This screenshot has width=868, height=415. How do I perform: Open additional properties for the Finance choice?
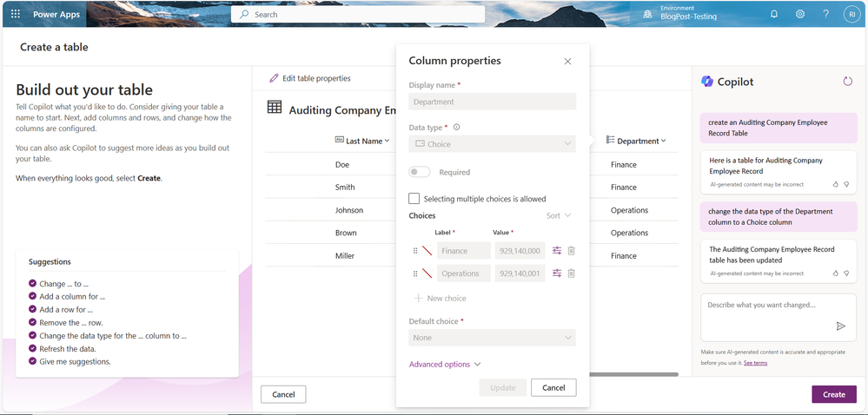(x=557, y=251)
